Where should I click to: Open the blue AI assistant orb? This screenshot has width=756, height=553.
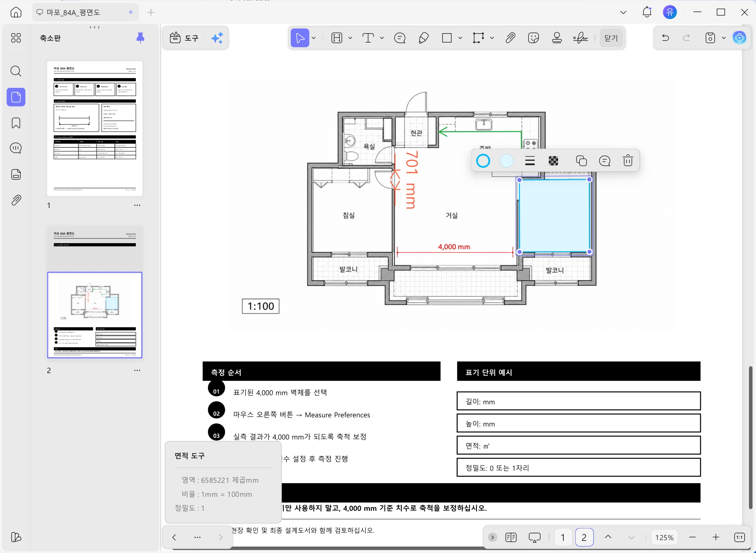click(739, 38)
